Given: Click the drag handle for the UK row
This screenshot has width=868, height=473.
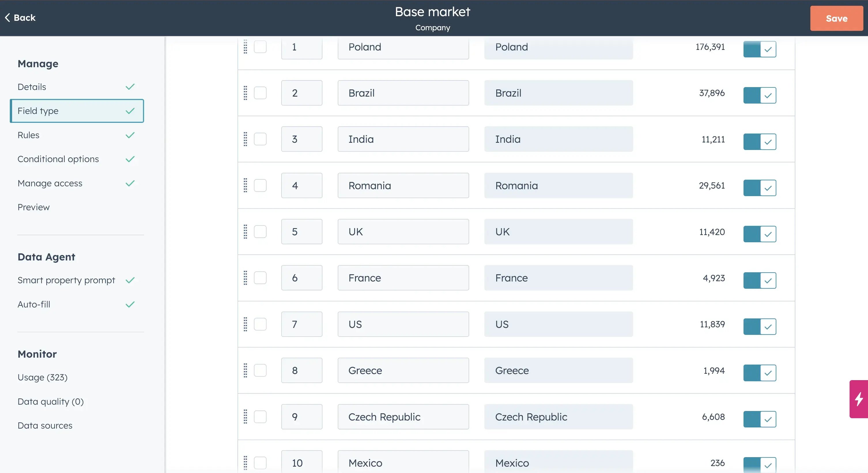Looking at the screenshot, I should (x=245, y=232).
